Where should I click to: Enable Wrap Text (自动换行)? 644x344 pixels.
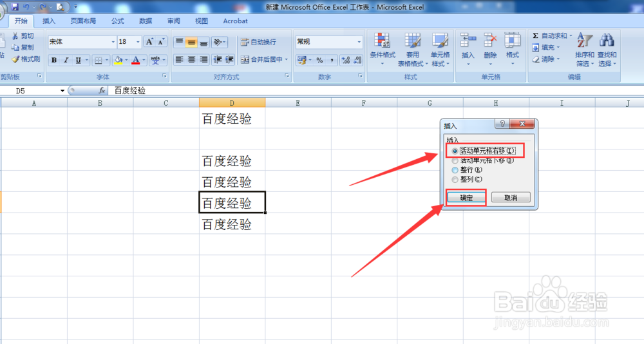point(259,42)
